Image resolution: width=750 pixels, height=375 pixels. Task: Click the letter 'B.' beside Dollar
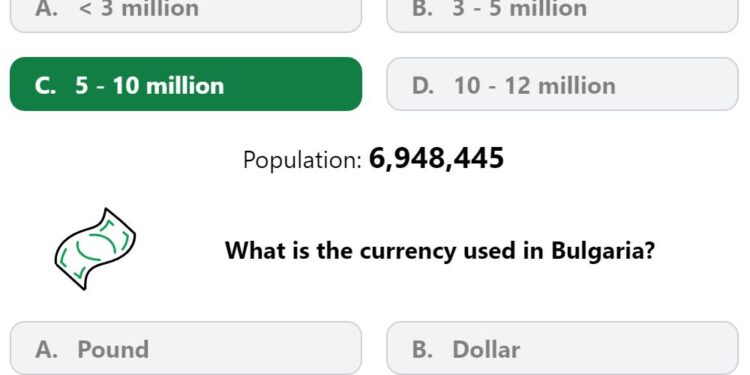click(x=423, y=350)
